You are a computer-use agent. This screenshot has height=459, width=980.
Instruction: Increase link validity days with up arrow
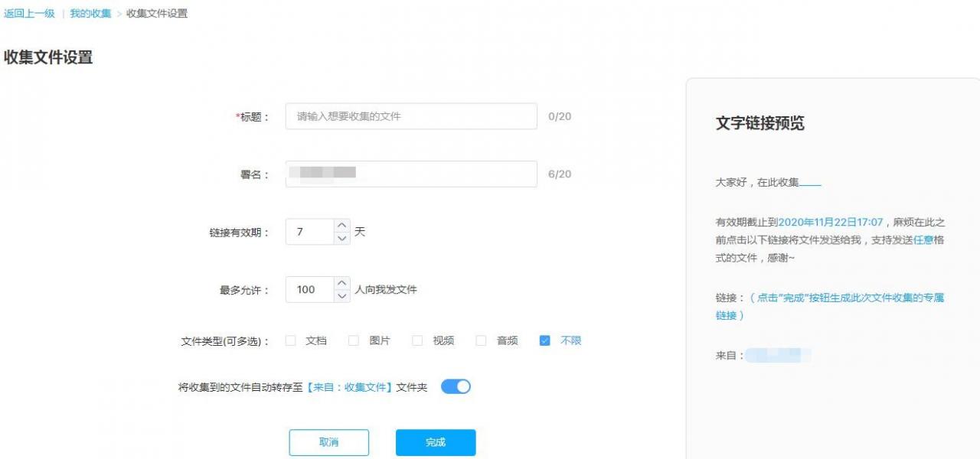(341, 226)
